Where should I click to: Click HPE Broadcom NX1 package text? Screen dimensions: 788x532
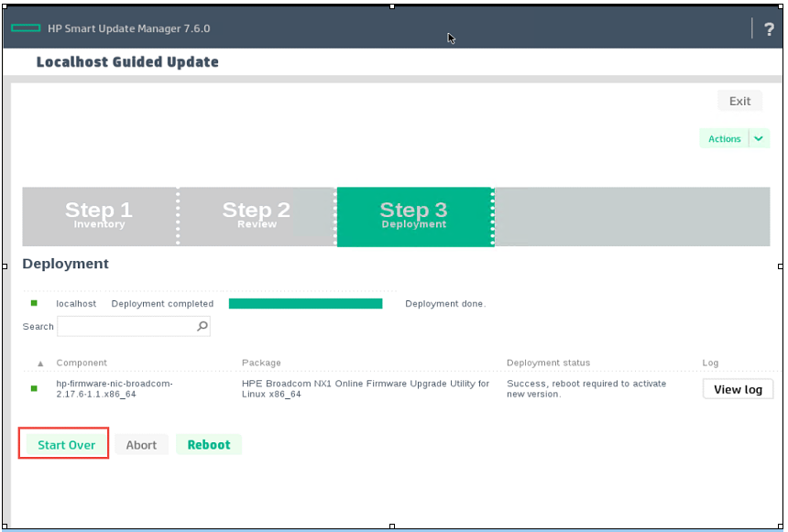(x=366, y=389)
